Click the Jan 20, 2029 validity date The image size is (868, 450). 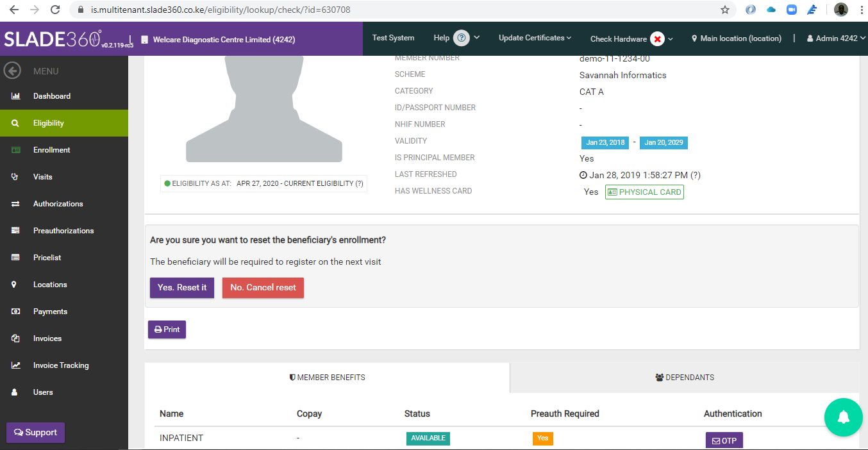point(664,142)
